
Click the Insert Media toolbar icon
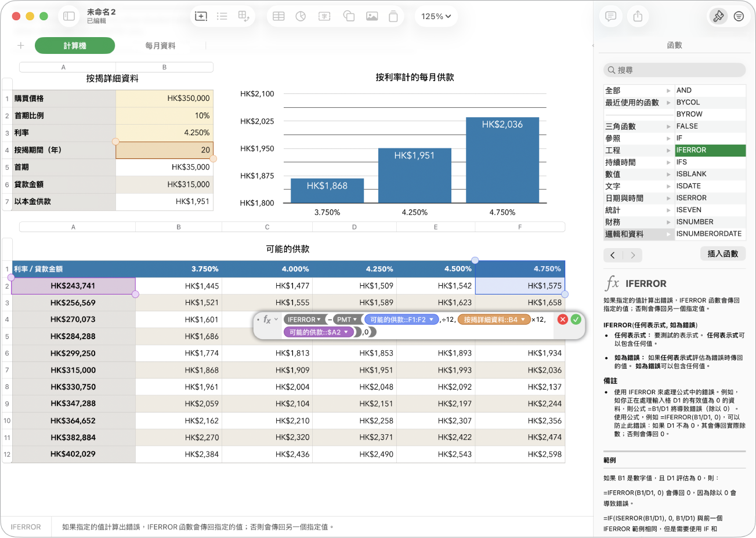pos(372,16)
